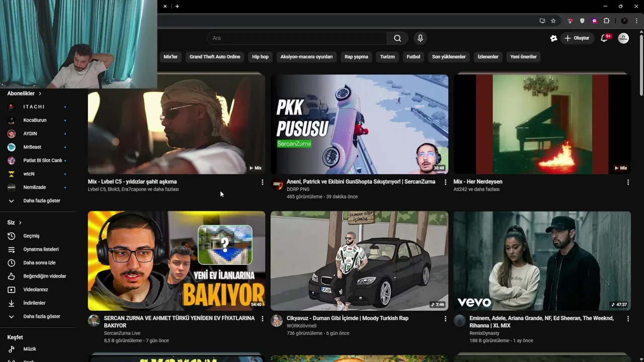644x362 pixels.
Task: Close the current browser tab
Action: [165, 6]
